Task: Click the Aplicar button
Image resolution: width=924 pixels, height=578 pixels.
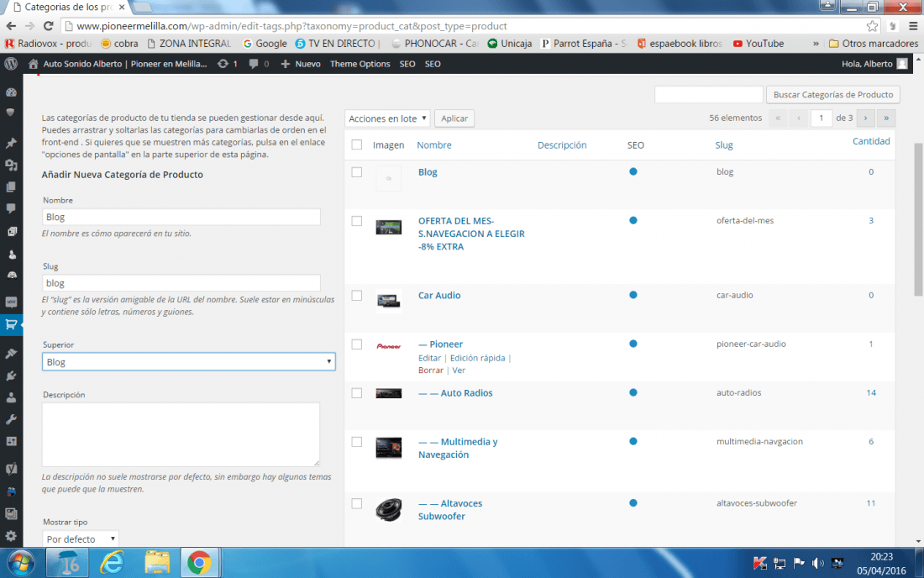Action: pos(454,118)
